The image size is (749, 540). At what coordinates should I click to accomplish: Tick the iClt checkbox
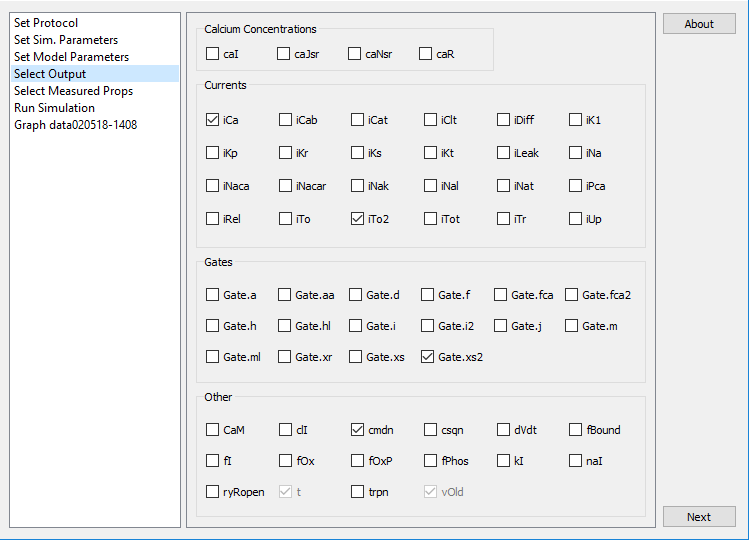pos(430,119)
